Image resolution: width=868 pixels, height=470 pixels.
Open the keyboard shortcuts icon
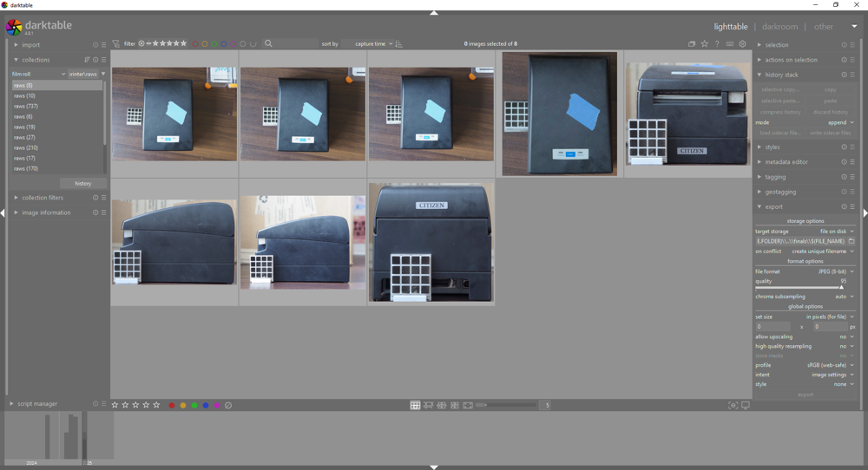coord(730,44)
